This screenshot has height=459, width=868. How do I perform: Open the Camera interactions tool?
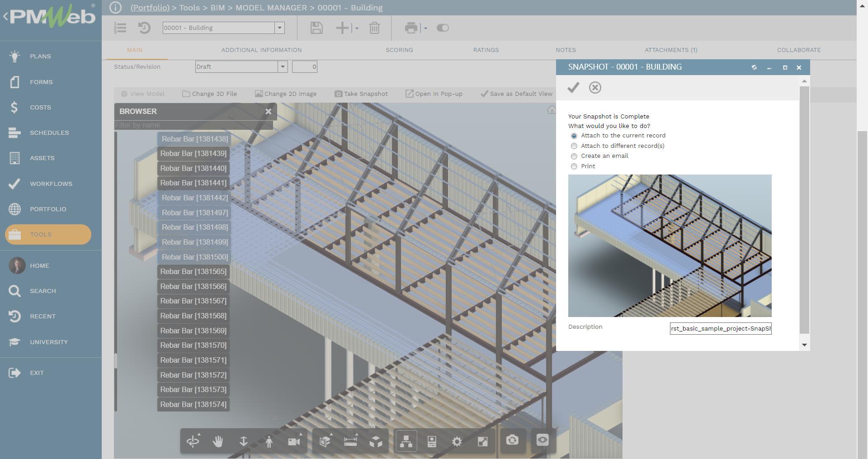pos(294,441)
